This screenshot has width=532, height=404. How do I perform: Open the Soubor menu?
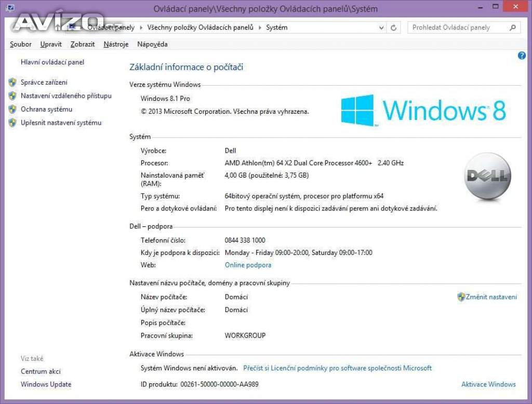pos(21,44)
